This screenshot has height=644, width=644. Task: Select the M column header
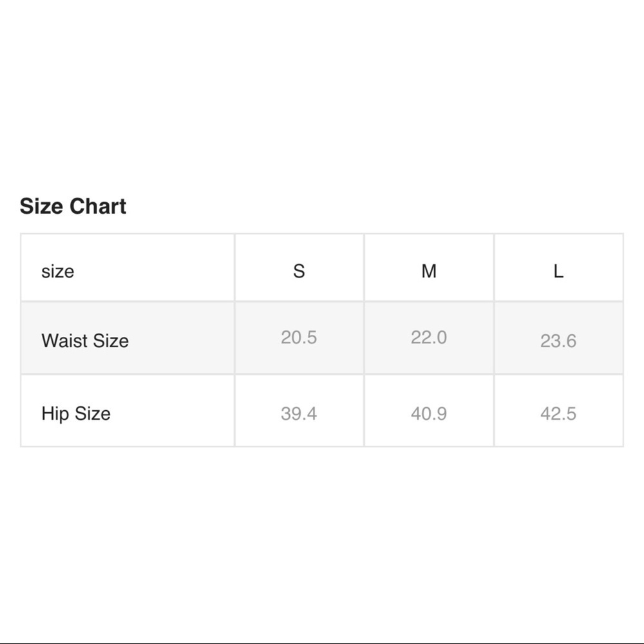click(429, 270)
